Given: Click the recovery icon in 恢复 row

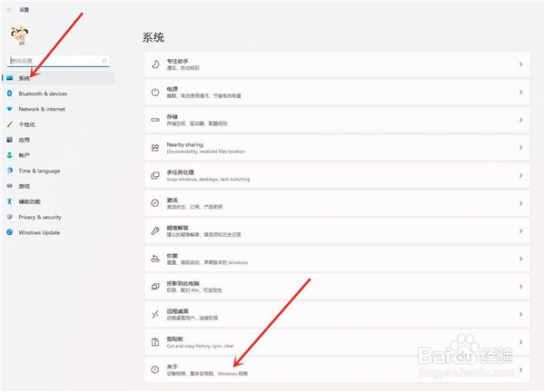Looking at the screenshot, I should coord(155,259).
